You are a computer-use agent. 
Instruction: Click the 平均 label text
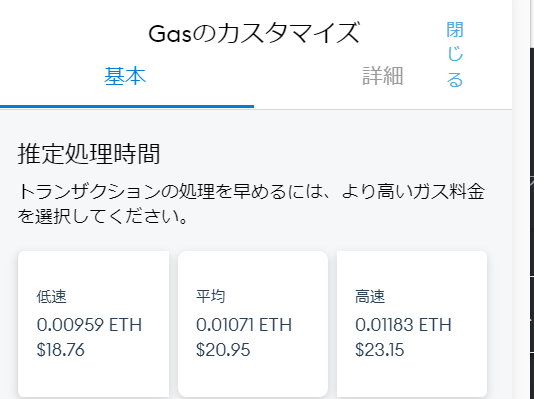pos(210,297)
